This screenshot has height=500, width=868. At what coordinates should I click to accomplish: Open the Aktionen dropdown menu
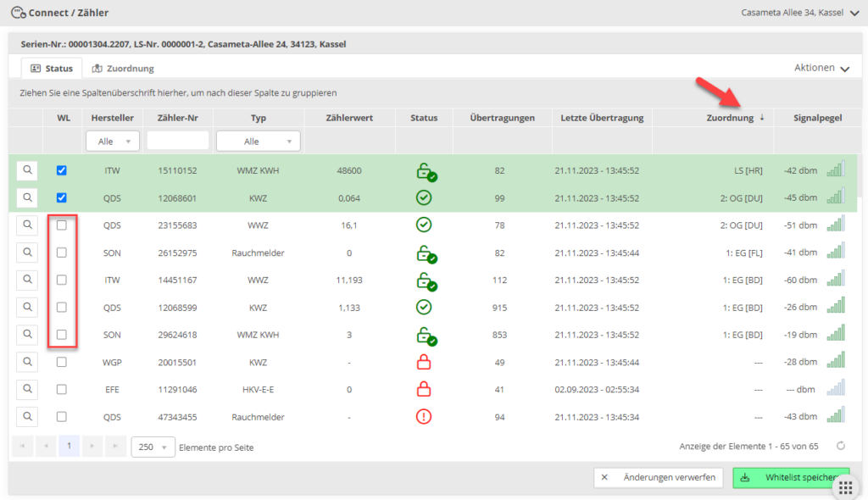(x=821, y=68)
